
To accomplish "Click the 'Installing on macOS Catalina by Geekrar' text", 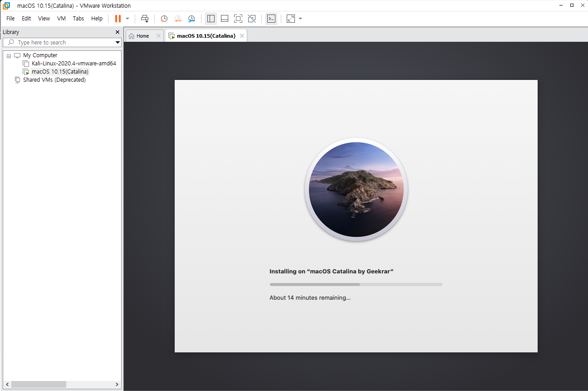I will tap(331, 272).
